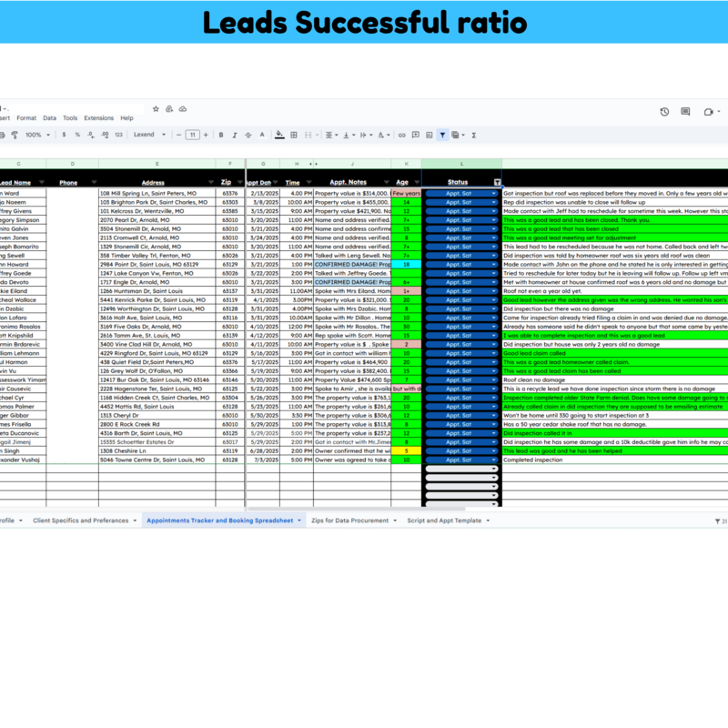Open the functions sigma icon

pyautogui.click(x=473, y=136)
